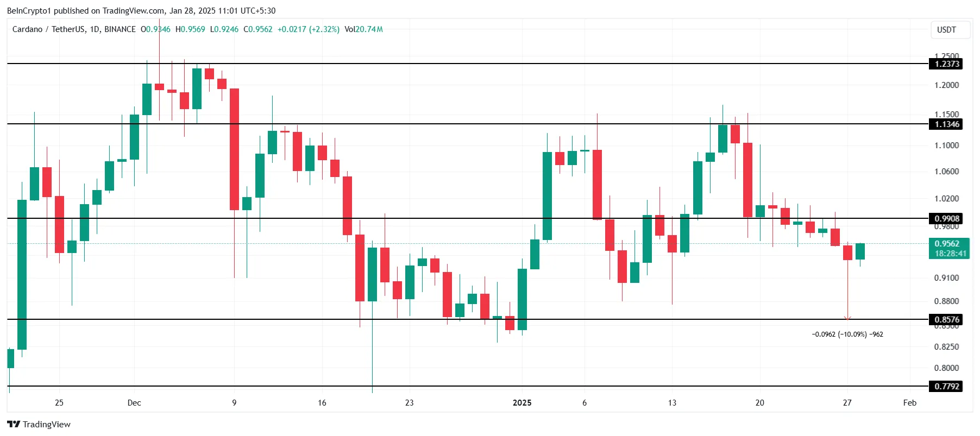The height and width of the screenshot is (436, 980).
Task: Click the Dec label on time axis
Action: (134, 403)
